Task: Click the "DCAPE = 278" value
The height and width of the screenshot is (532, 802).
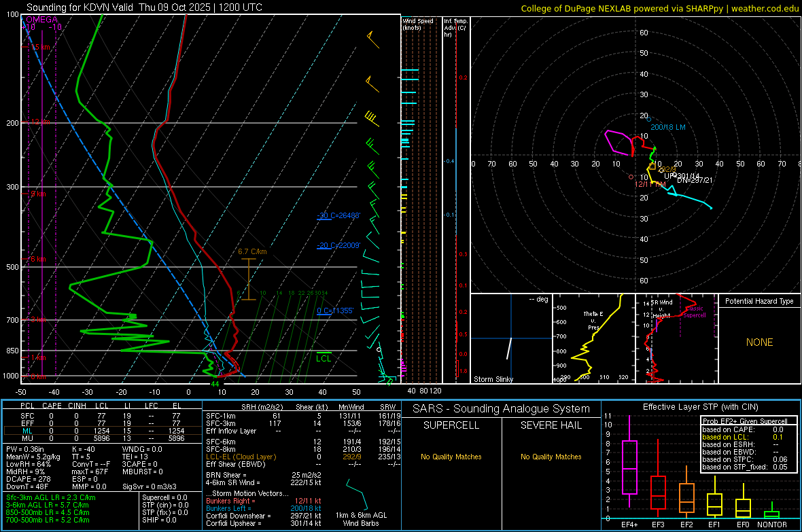Action: [28, 479]
